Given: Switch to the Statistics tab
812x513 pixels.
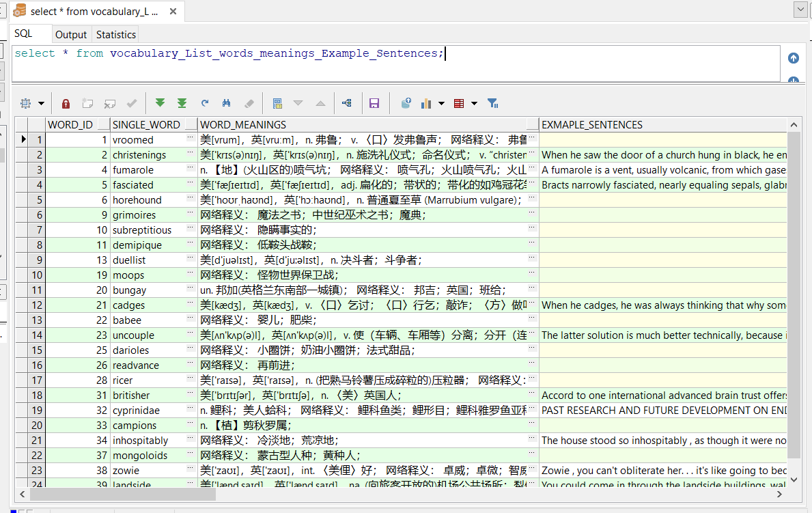Looking at the screenshot, I should [x=115, y=35].
